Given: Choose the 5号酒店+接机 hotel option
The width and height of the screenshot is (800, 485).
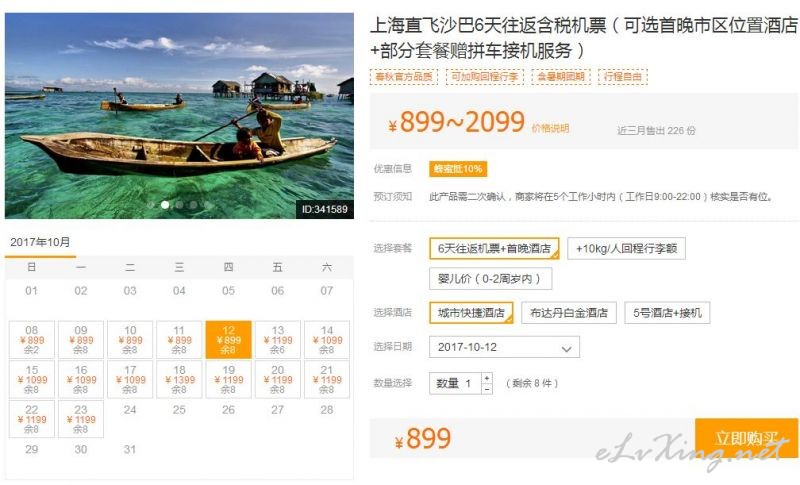Looking at the screenshot, I should tap(667, 313).
